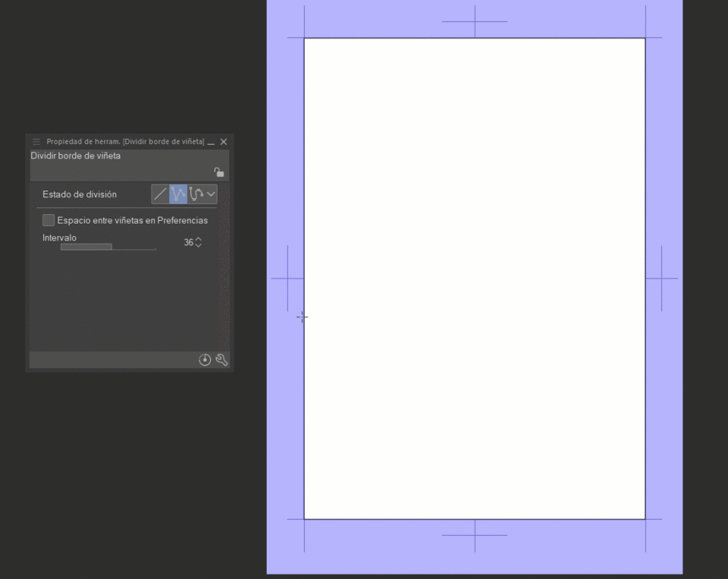
Task: Toggle the tool property lock icon
Action: point(218,172)
